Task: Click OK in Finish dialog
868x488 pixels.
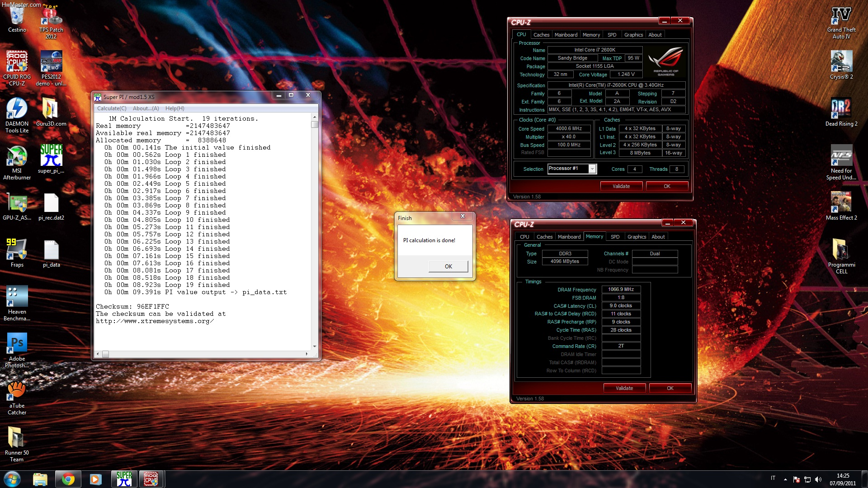Action: [x=448, y=266]
